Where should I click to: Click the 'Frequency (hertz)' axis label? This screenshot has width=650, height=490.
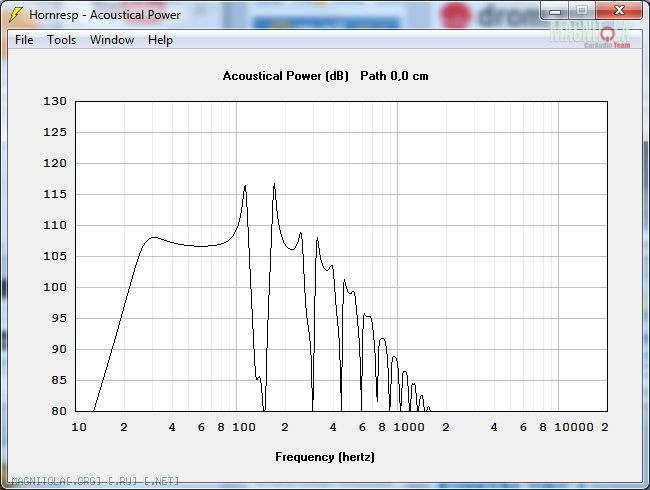click(x=325, y=457)
